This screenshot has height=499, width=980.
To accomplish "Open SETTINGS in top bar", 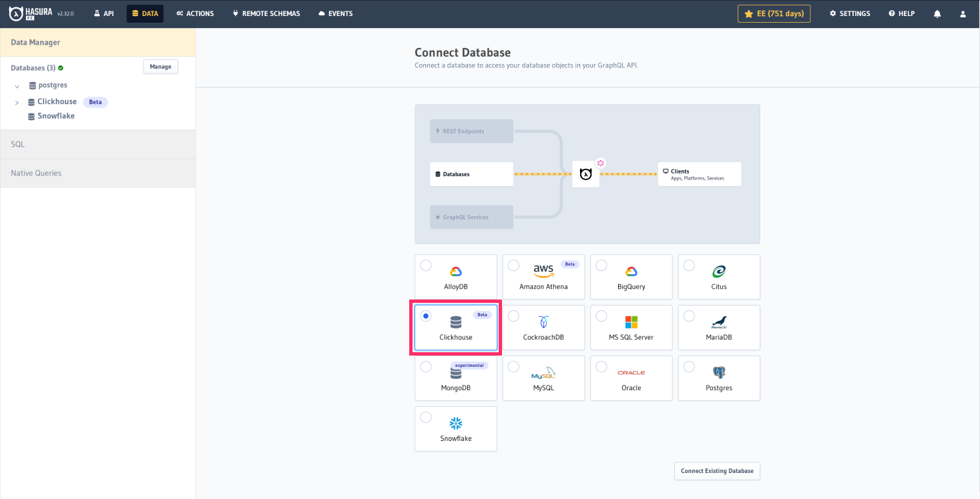I will tap(850, 13).
